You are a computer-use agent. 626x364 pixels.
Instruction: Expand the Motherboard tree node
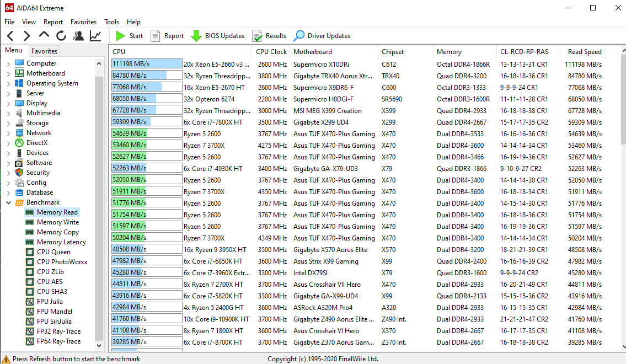pyautogui.click(x=8, y=73)
